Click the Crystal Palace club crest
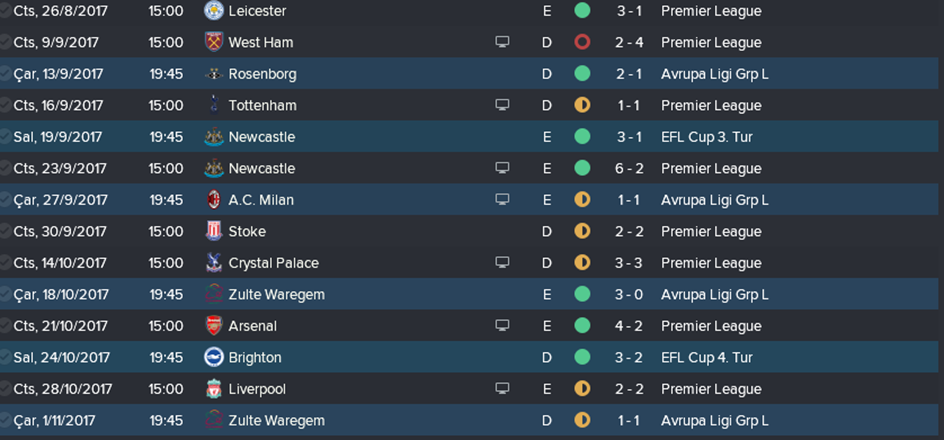The height and width of the screenshot is (440, 944). (213, 263)
